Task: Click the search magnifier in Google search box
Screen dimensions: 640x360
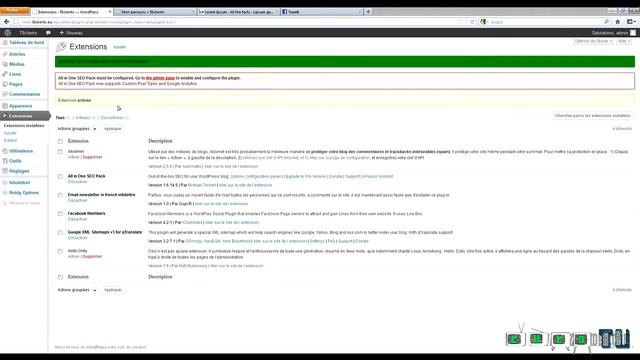Action: coord(606,22)
